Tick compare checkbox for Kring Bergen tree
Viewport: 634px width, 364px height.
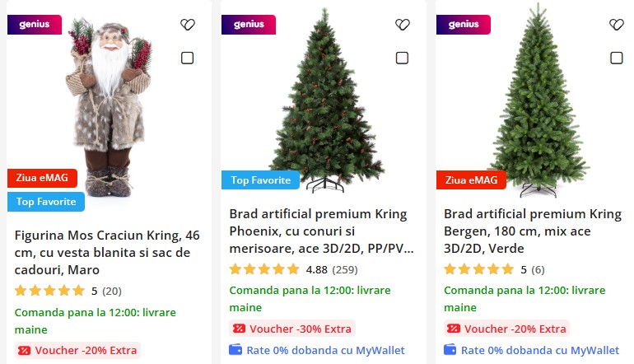click(616, 58)
